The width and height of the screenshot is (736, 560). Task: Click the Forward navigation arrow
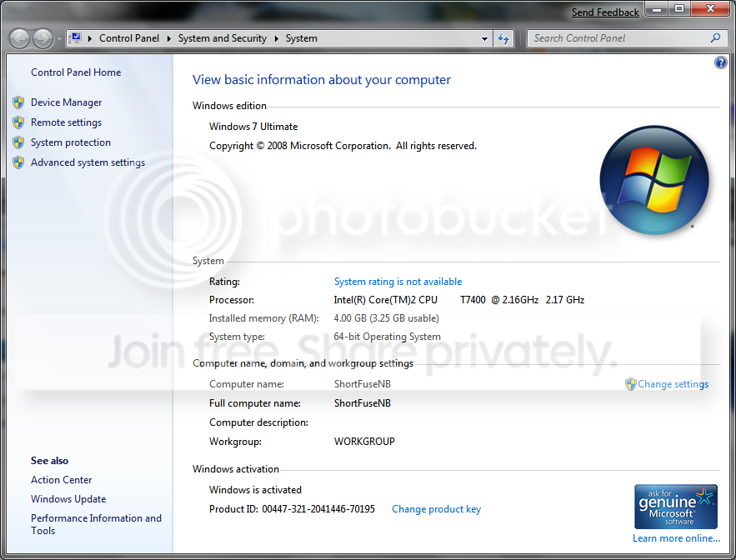tap(43, 38)
